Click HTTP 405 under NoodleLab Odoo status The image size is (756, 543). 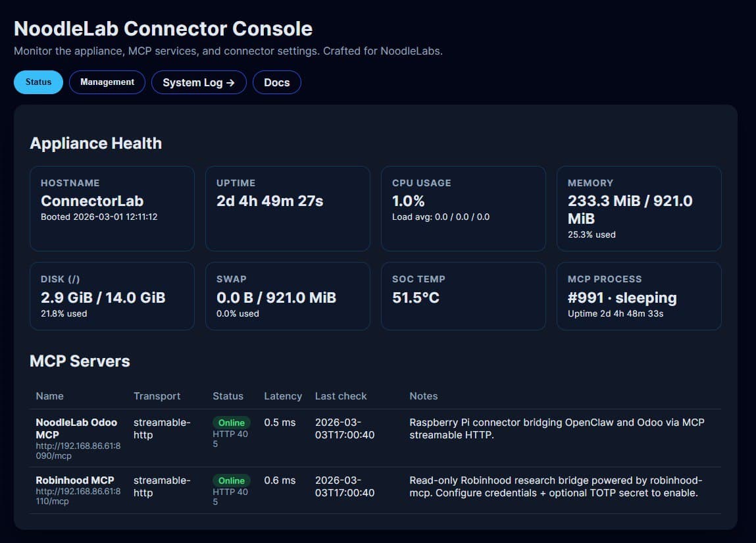[x=230, y=439]
